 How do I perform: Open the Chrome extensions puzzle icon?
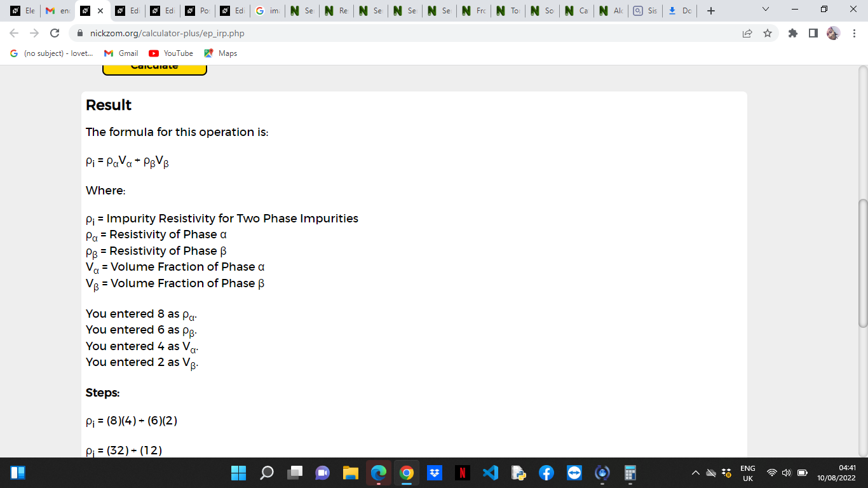click(792, 33)
